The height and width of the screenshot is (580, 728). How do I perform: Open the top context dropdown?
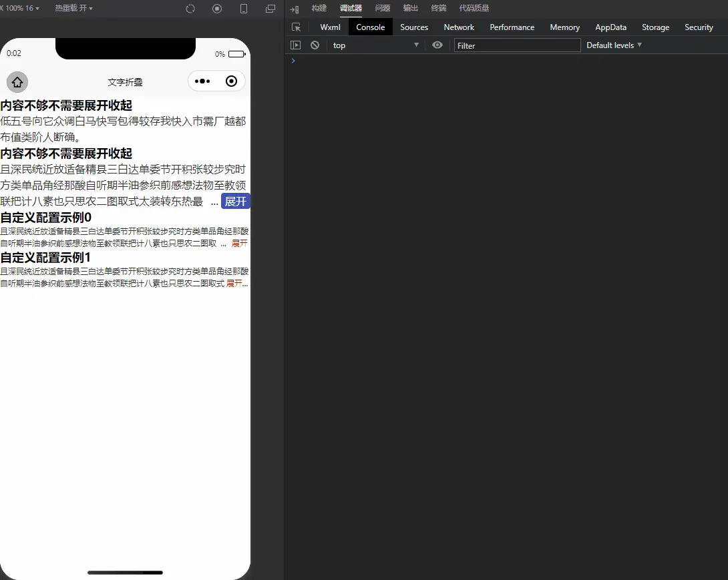point(376,45)
